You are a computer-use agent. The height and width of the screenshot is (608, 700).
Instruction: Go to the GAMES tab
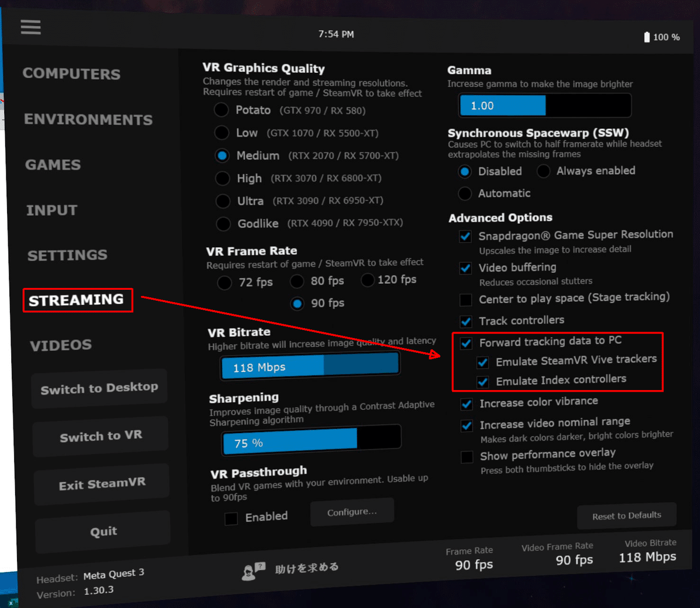click(53, 165)
